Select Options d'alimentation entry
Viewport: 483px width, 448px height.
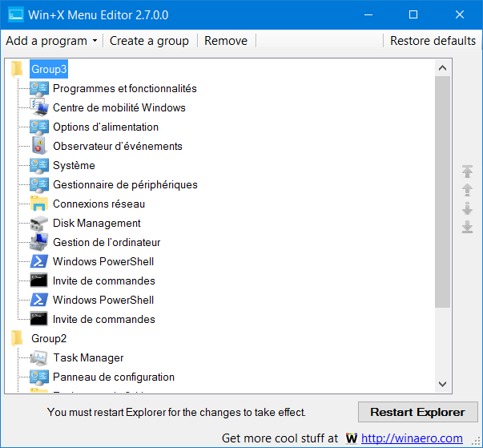pyautogui.click(x=106, y=127)
